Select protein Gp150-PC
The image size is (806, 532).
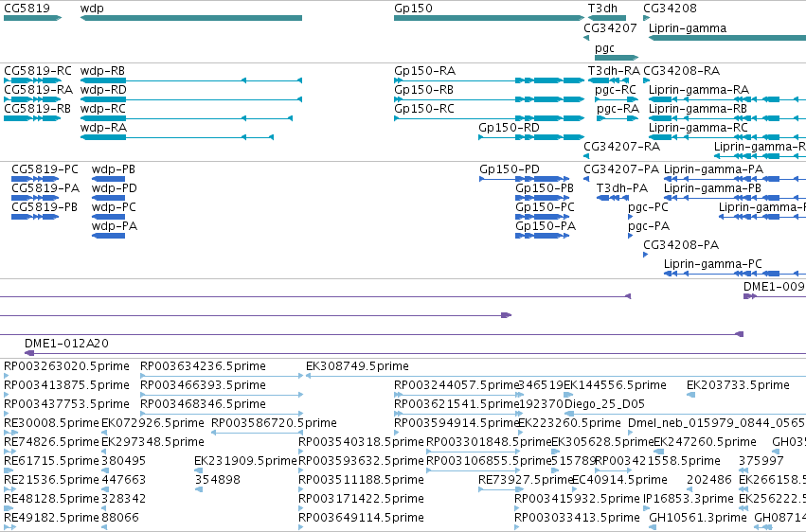[x=543, y=217]
